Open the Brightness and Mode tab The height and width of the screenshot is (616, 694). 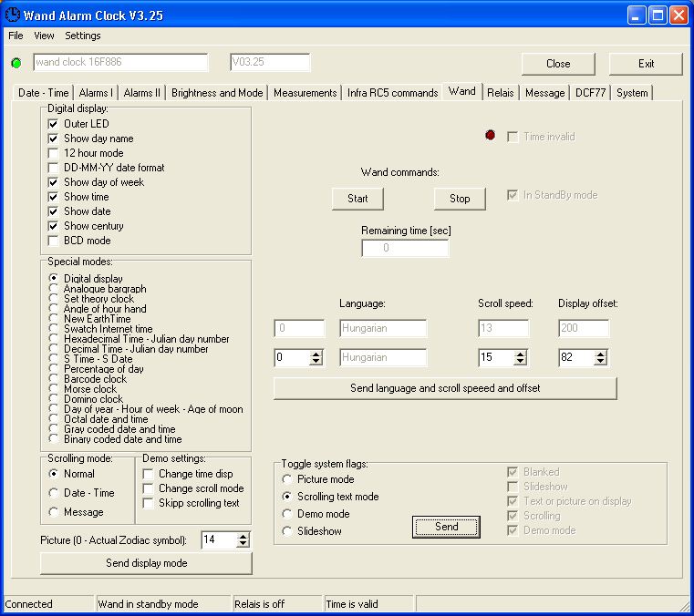click(x=217, y=93)
